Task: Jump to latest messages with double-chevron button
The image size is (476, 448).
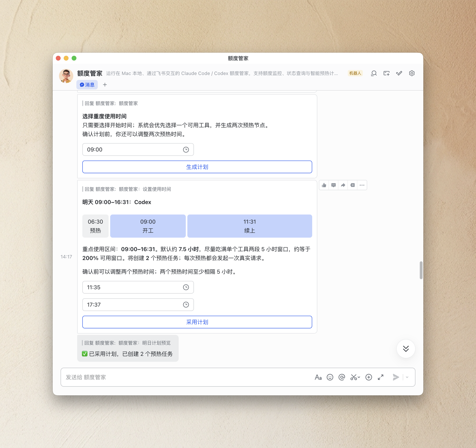Action: coord(406,349)
